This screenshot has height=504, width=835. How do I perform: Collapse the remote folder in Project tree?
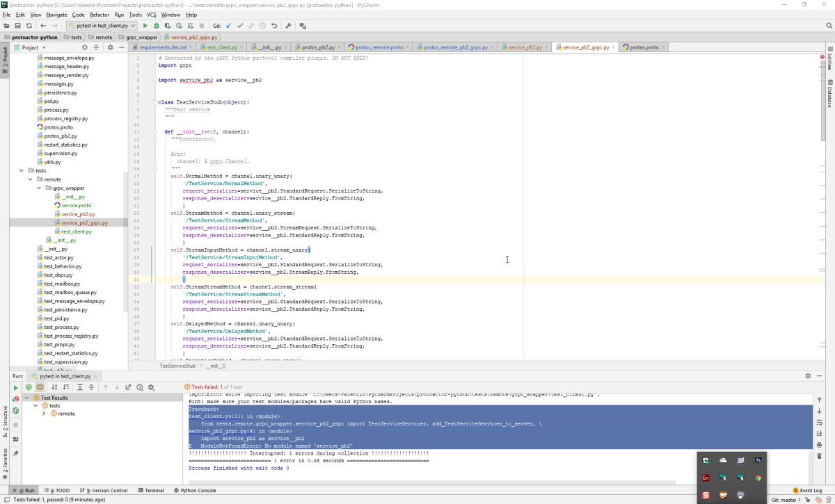31,179
